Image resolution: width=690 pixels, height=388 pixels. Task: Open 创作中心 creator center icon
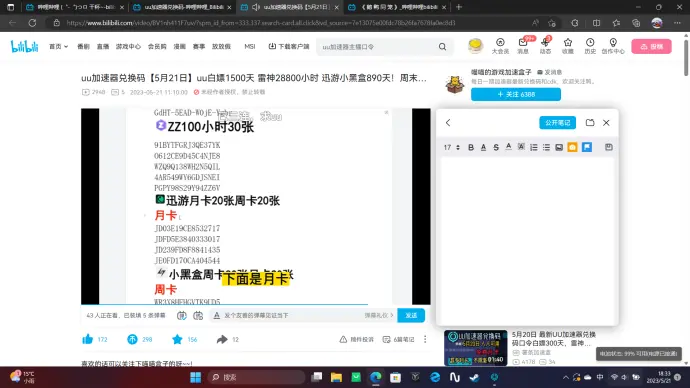[613, 46]
